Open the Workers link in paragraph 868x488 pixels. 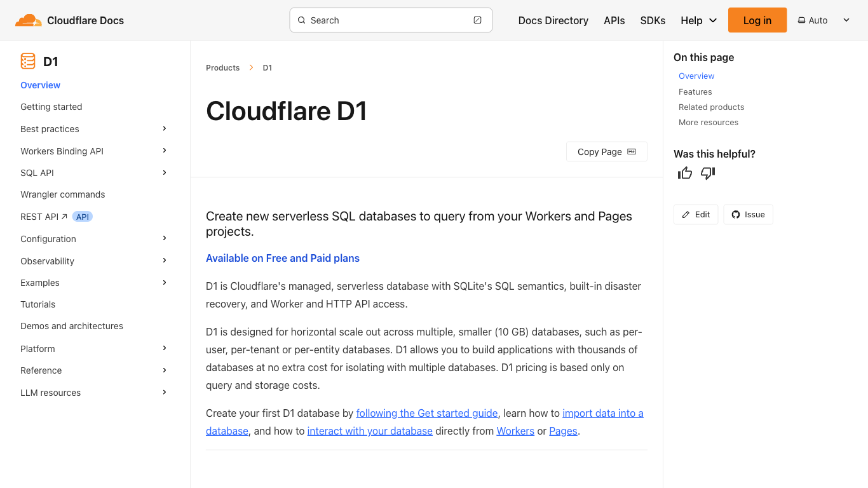pos(515,431)
